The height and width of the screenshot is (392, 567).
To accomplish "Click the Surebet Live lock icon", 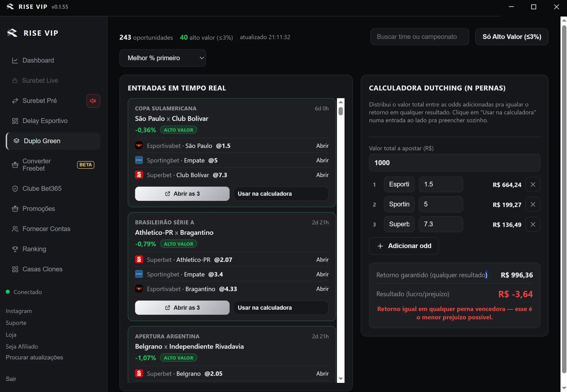I will tap(15, 81).
